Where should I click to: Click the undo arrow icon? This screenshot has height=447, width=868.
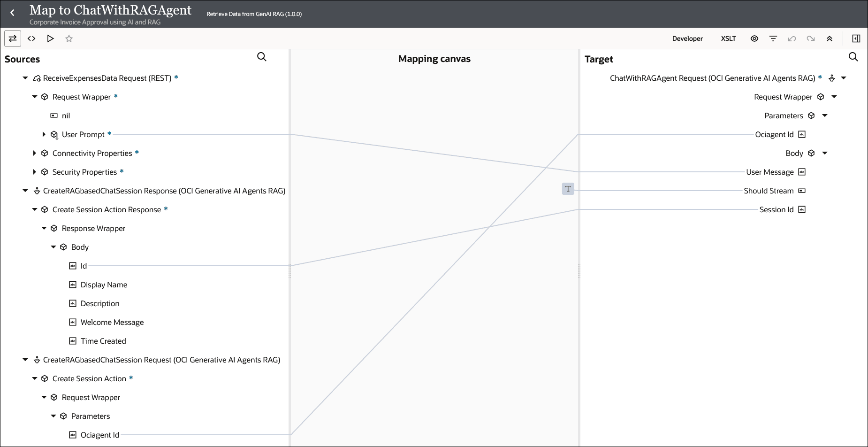[792, 39]
